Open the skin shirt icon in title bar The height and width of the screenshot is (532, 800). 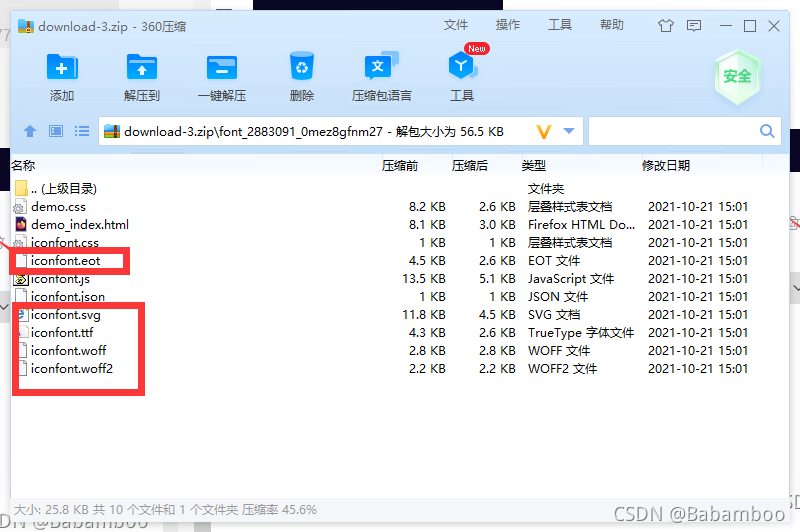tap(666, 26)
